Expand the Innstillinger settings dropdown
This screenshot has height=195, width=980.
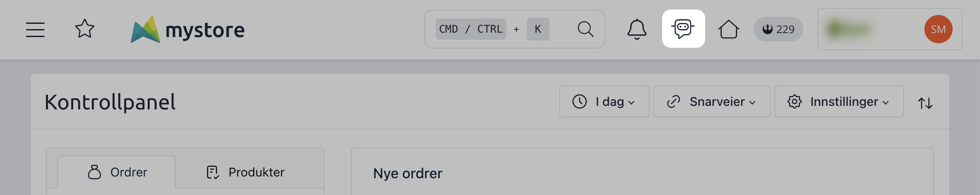pyautogui.click(x=839, y=102)
